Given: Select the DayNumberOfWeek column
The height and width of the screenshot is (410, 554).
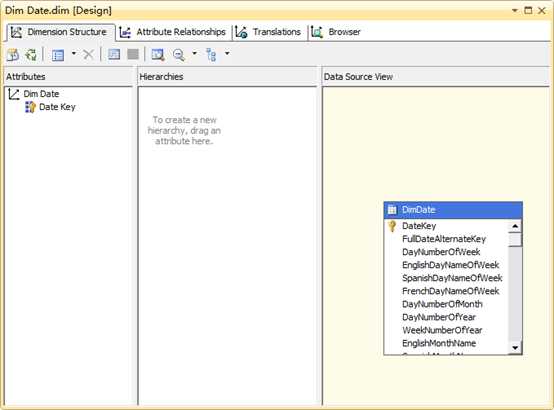Looking at the screenshot, I should 441,252.
